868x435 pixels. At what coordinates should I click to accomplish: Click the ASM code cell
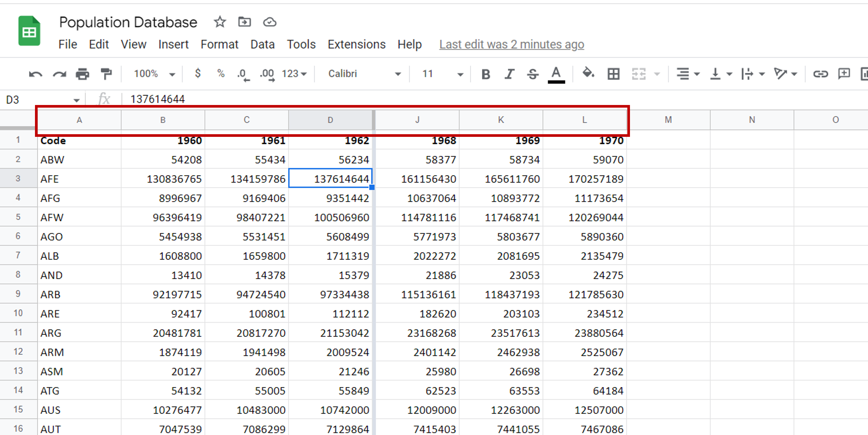click(x=79, y=371)
